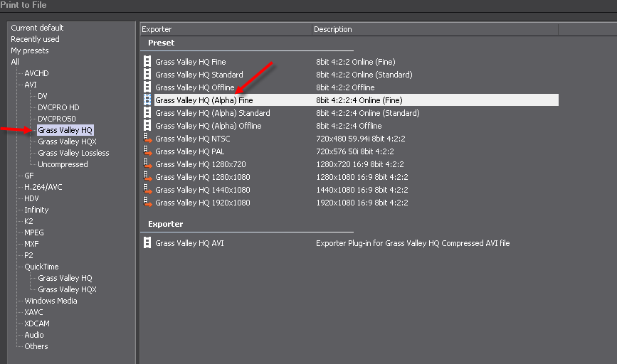Click the preset icon beside Grass Valley HQ 1920x1080
617x364 pixels.
[x=147, y=203]
